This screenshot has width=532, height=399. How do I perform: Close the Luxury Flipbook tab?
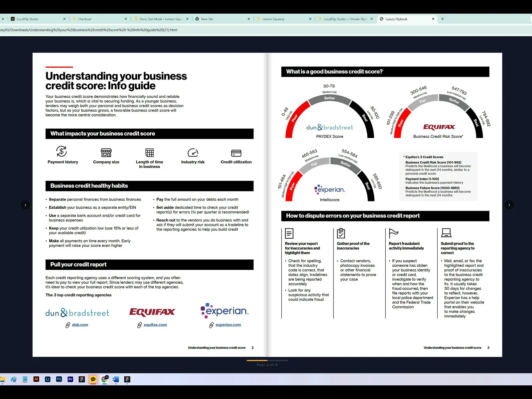tap(433, 19)
